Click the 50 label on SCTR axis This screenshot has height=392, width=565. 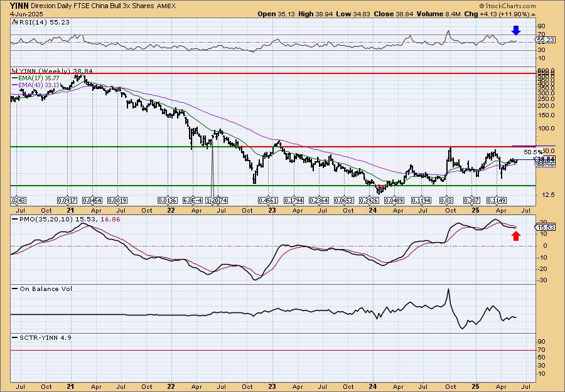click(541, 358)
